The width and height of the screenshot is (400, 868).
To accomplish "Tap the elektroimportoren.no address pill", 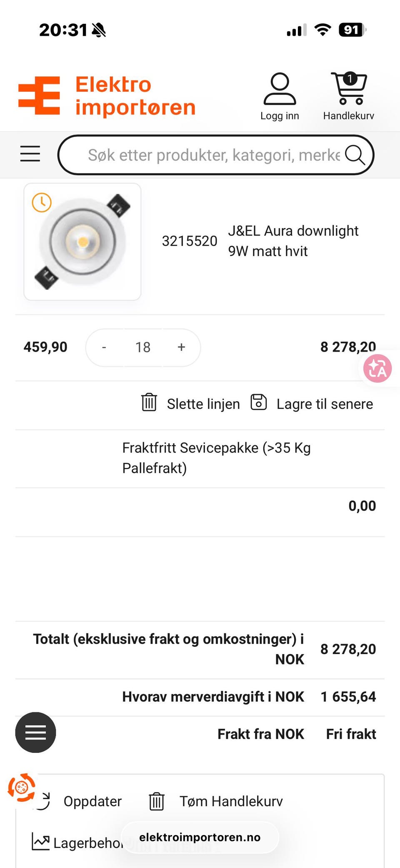I will [x=200, y=837].
